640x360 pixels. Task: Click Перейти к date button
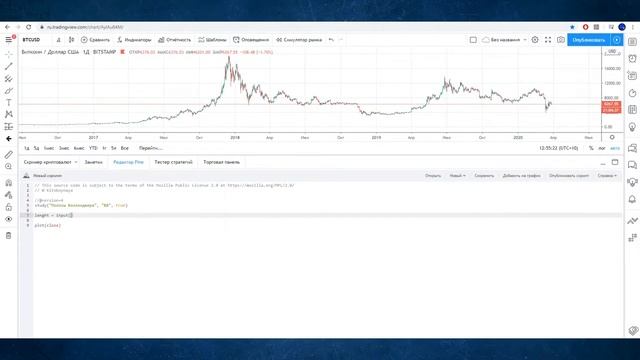coord(151,148)
